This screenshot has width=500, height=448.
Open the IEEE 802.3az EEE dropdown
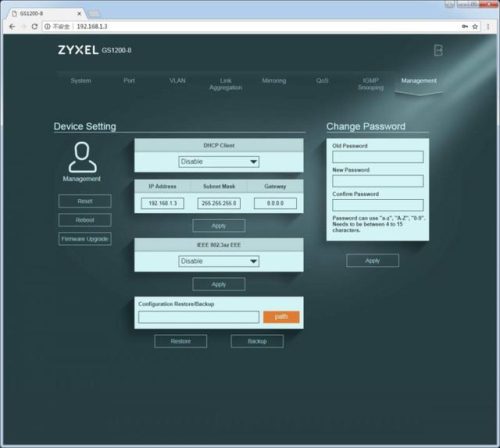219,261
